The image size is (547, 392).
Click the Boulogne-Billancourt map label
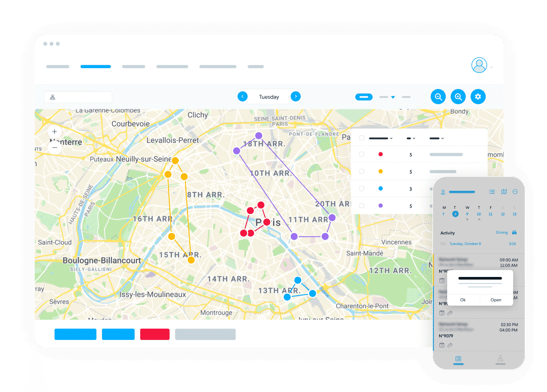[102, 260]
